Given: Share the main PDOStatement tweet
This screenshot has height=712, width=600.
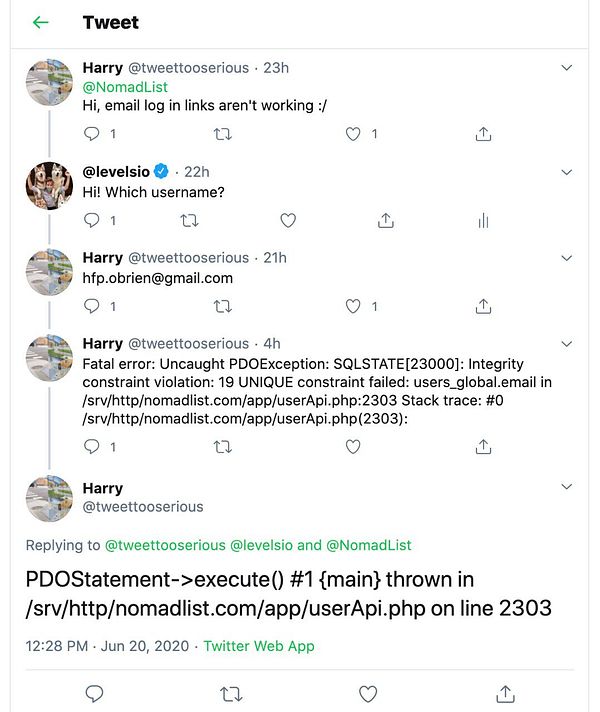Looking at the screenshot, I should coord(506,693).
